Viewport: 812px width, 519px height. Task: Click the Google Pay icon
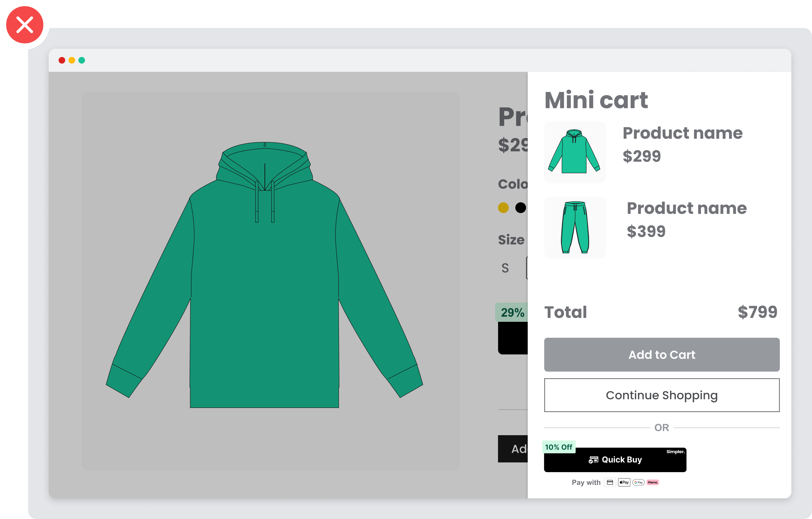click(638, 482)
